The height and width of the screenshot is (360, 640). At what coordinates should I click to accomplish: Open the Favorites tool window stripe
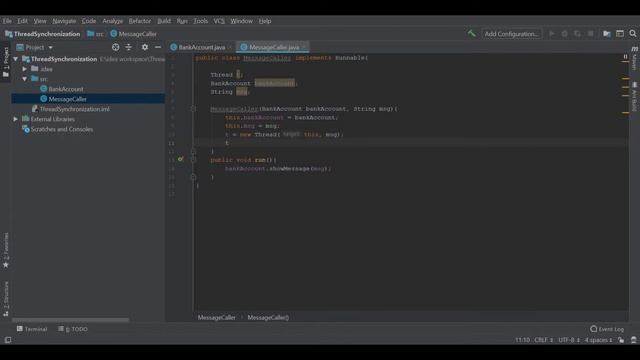[6, 250]
